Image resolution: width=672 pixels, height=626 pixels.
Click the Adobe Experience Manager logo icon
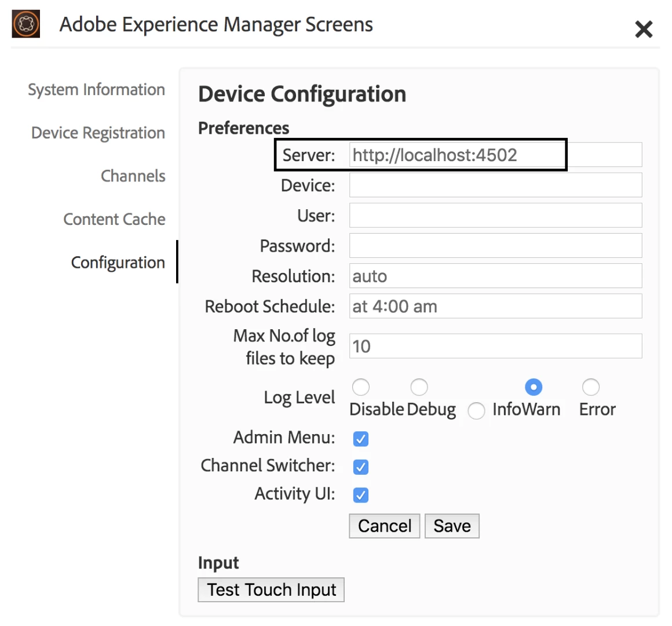click(x=26, y=24)
